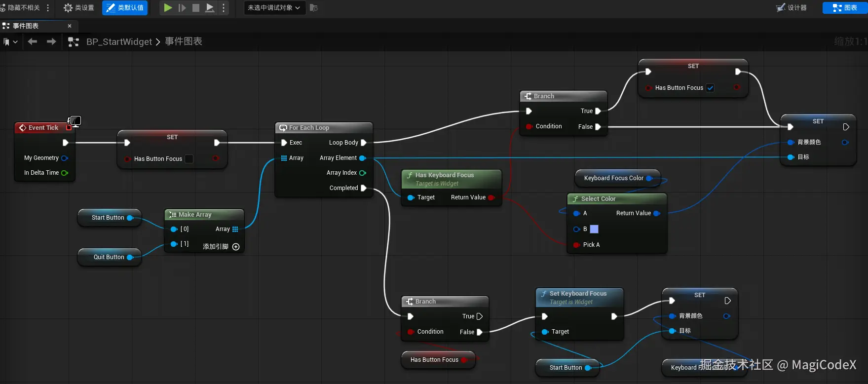Click the Target pin on Set Keyboard Focus
This screenshot has height=384, width=868.
(545, 332)
